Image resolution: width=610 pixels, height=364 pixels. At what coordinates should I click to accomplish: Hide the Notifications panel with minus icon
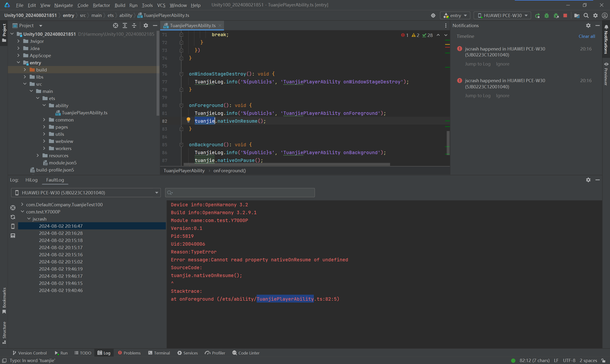pos(598,25)
